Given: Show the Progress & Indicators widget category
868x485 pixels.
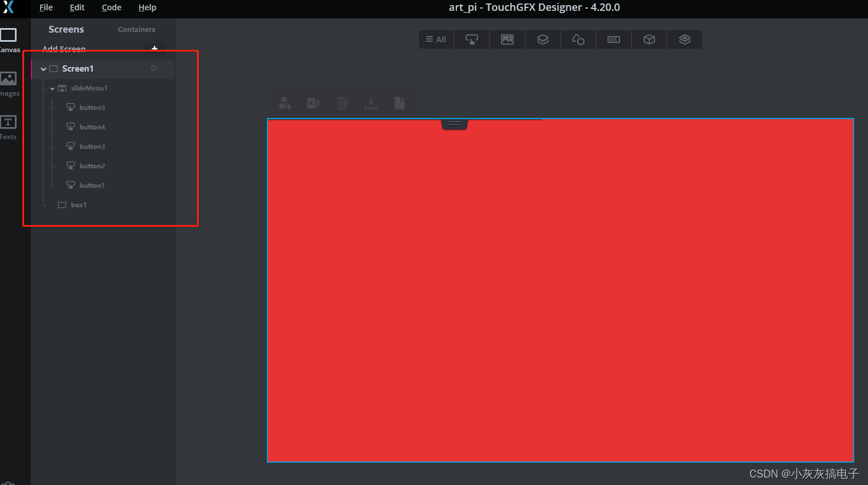Looking at the screenshot, I should (x=613, y=39).
